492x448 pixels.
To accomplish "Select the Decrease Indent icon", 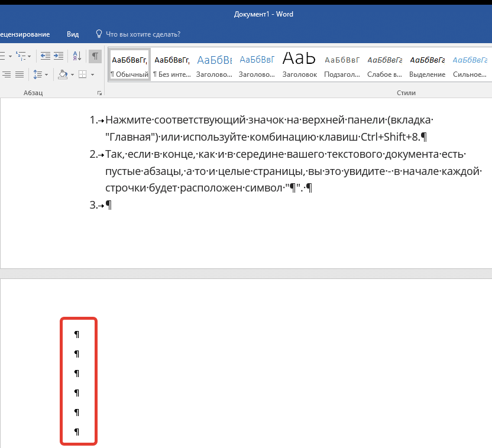I will tap(46, 55).
